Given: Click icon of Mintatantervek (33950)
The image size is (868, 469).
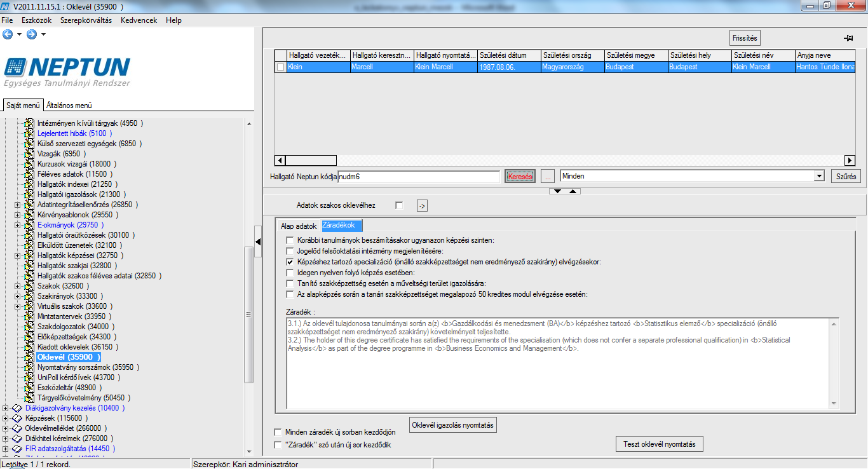Looking at the screenshot, I should (29, 316).
